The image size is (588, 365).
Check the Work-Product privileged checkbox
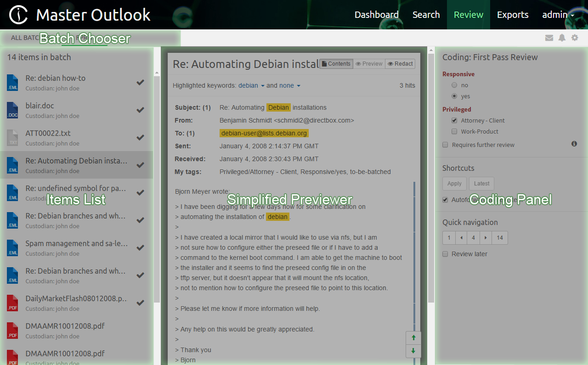point(454,131)
